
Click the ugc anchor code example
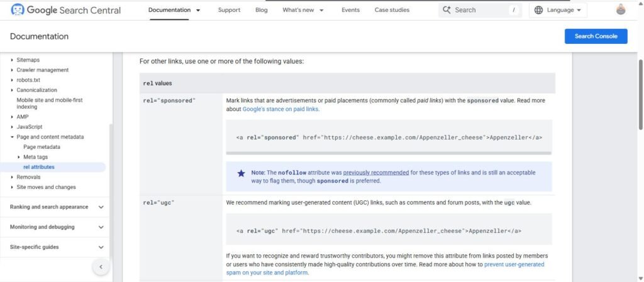click(x=379, y=231)
